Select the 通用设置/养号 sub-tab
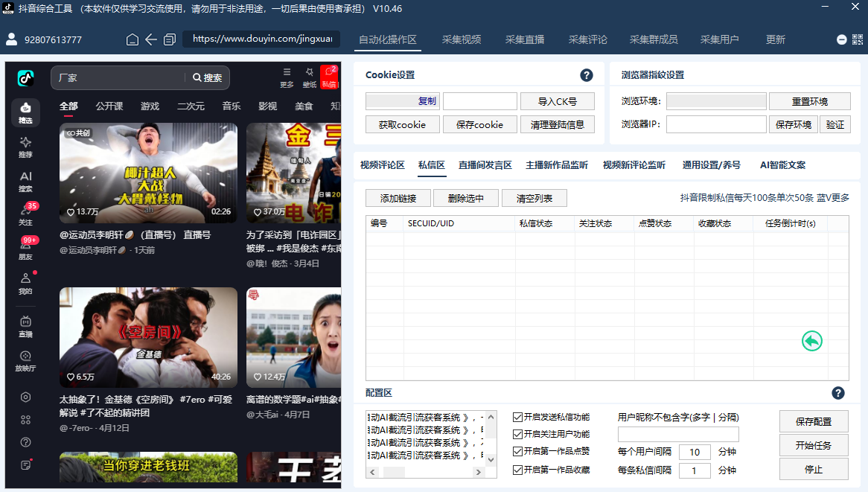 pyautogui.click(x=712, y=165)
